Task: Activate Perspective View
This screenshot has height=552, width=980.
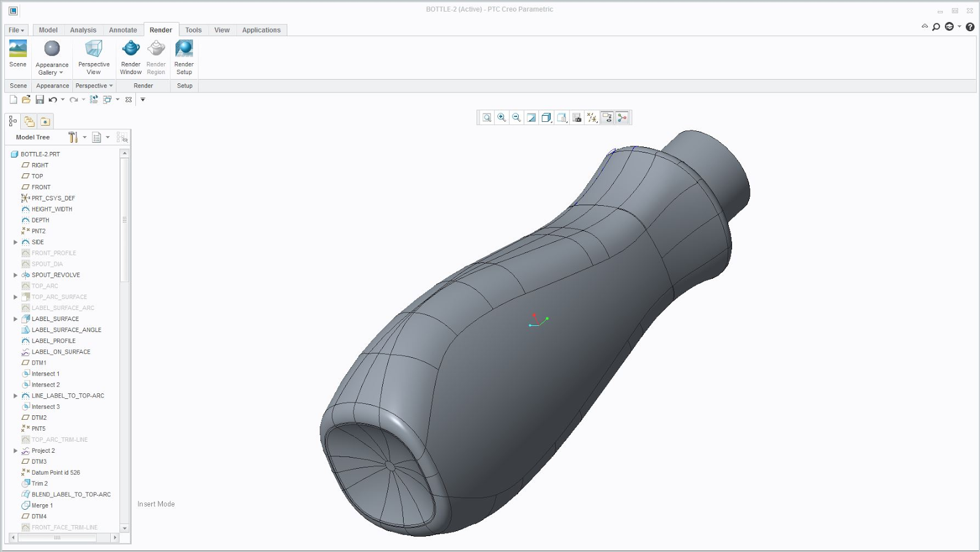Action: (x=93, y=55)
